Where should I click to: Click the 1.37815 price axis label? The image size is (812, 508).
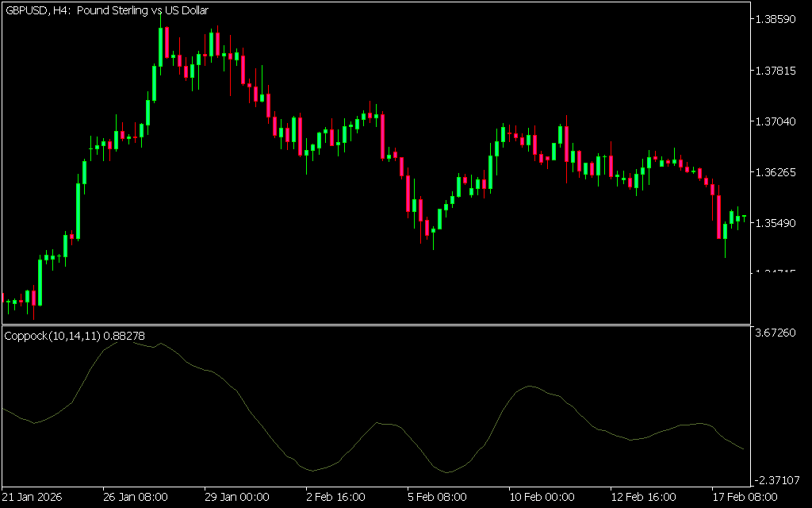coord(776,71)
